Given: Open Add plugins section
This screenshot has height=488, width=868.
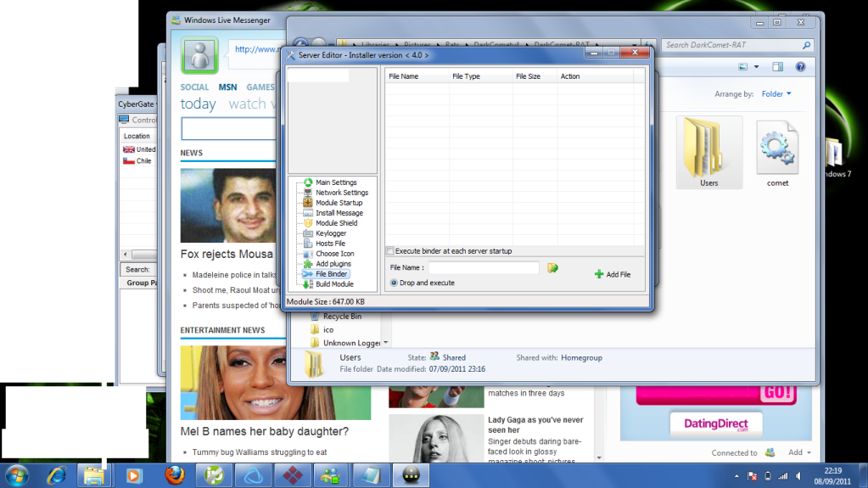Looking at the screenshot, I should point(333,264).
